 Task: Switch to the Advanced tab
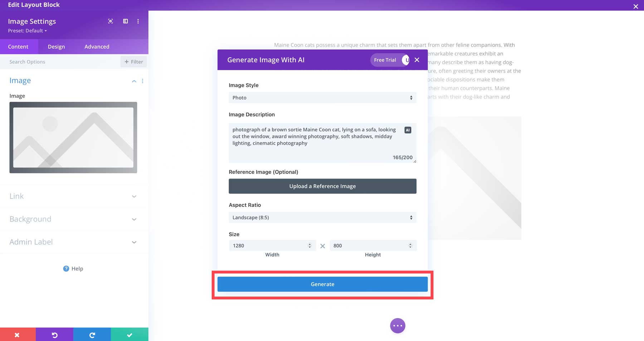coord(97,47)
